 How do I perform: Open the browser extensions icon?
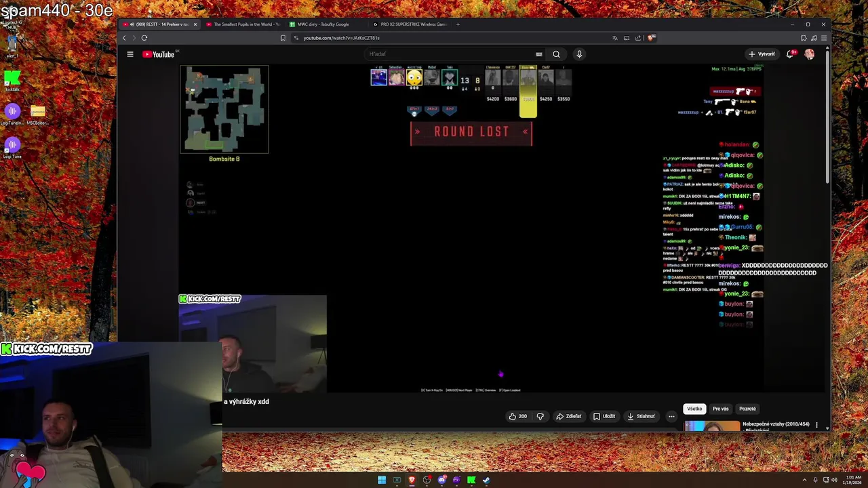pos(804,38)
